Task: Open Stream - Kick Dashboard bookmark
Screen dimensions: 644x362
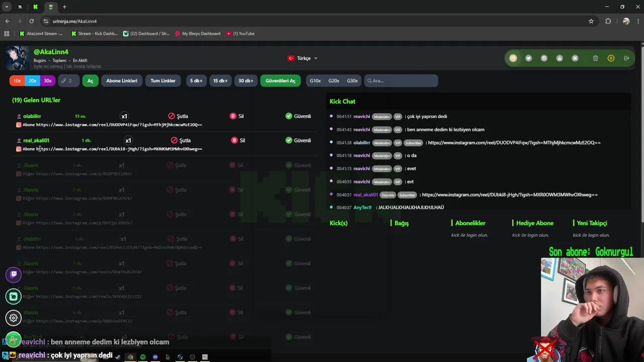Action: point(95,34)
